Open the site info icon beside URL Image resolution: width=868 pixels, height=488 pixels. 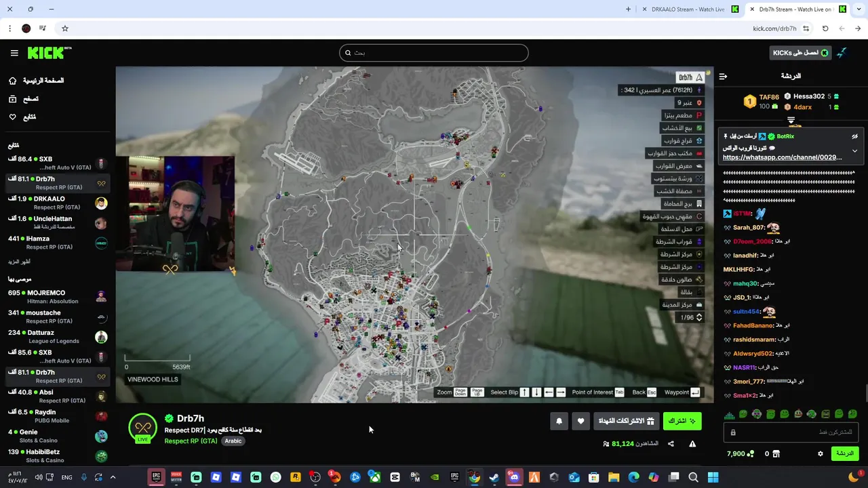pyautogui.click(x=806, y=28)
